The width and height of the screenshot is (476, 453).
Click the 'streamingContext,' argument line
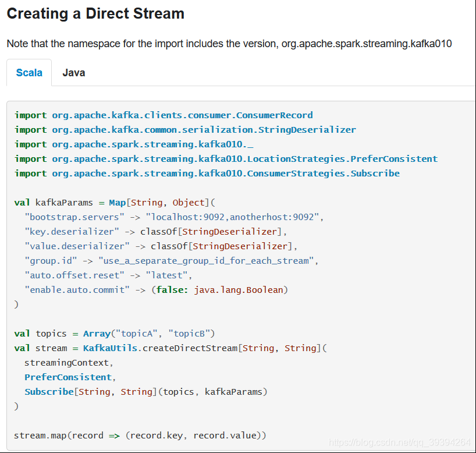point(69,363)
